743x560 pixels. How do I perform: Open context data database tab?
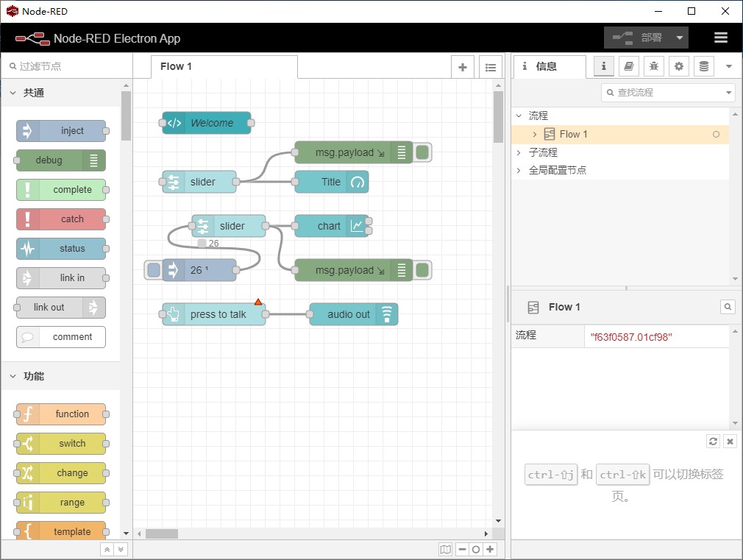click(703, 66)
